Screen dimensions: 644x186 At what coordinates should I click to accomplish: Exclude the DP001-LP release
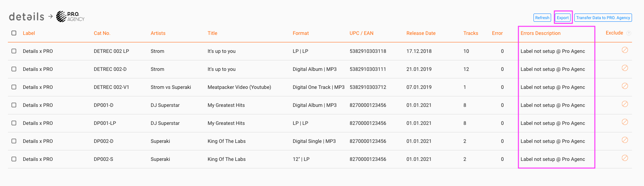click(625, 122)
